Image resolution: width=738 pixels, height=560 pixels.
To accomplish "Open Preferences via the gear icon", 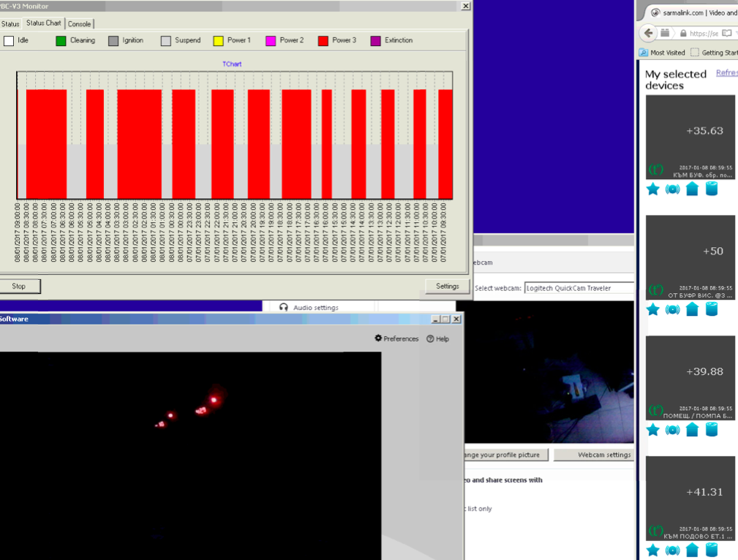I will tap(379, 338).
